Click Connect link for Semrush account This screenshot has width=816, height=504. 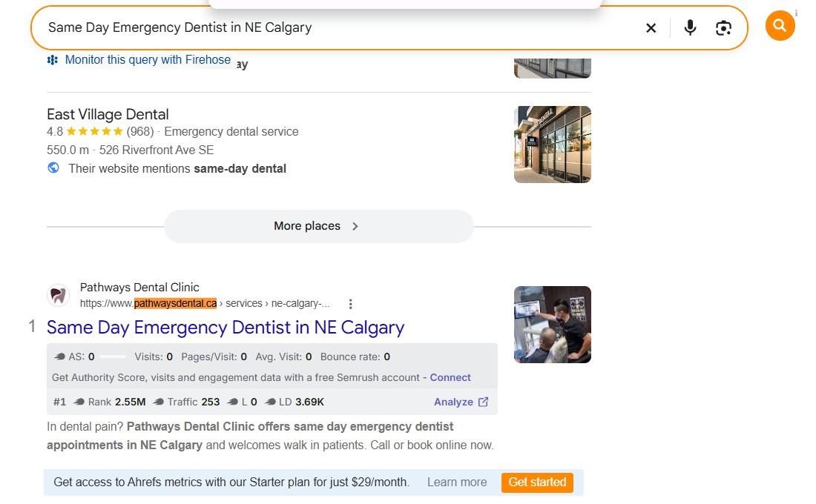(450, 377)
